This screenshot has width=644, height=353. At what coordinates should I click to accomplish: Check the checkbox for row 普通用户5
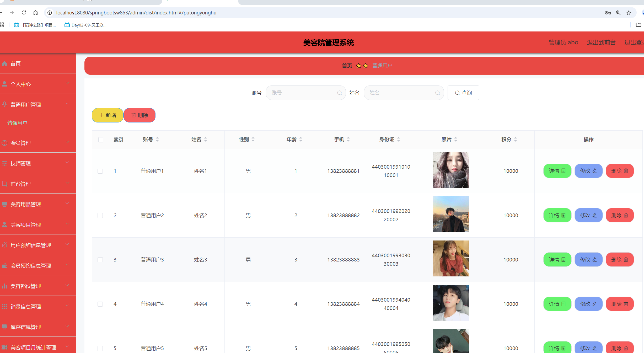pyautogui.click(x=100, y=348)
